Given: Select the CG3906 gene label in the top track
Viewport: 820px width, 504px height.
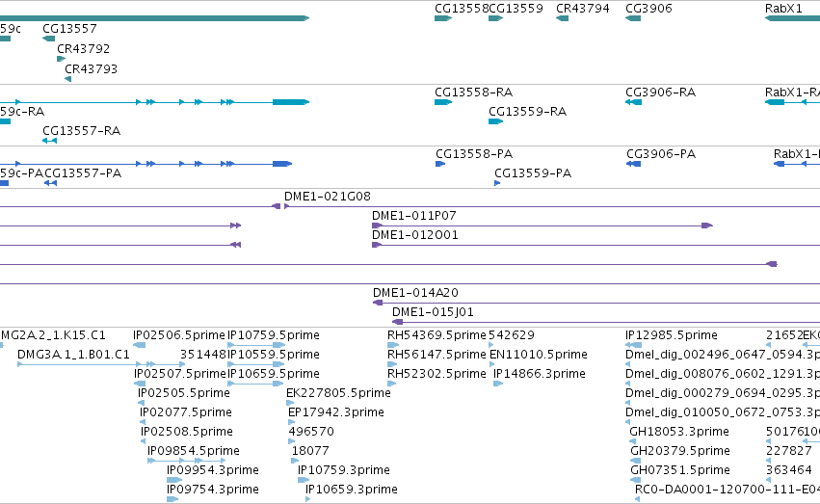Looking at the screenshot, I should point(648,9).
